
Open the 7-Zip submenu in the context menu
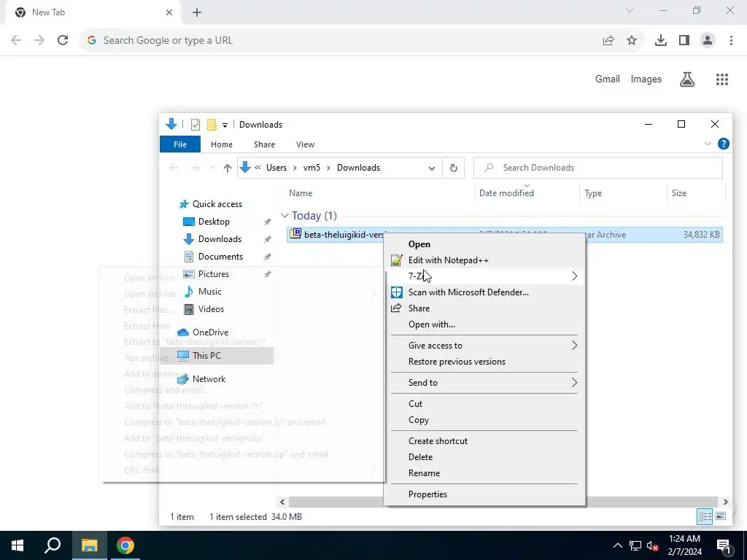484,276
